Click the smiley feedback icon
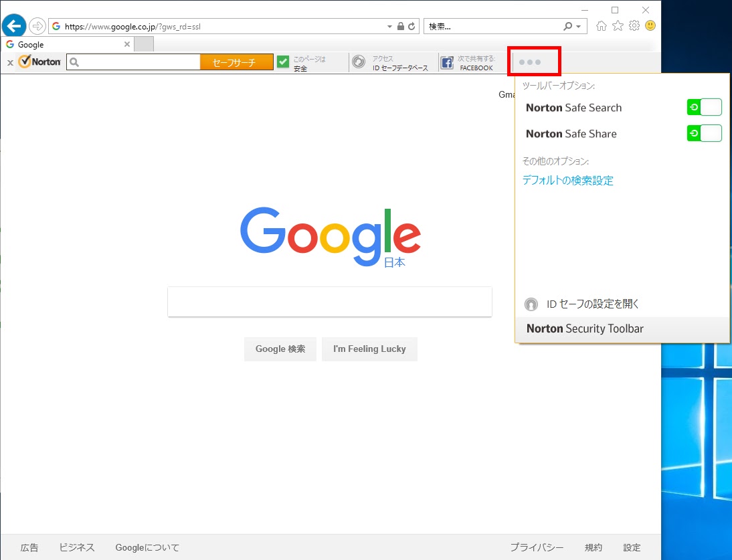The height and width of the screenshot is (560, 732). coord(650,25)
